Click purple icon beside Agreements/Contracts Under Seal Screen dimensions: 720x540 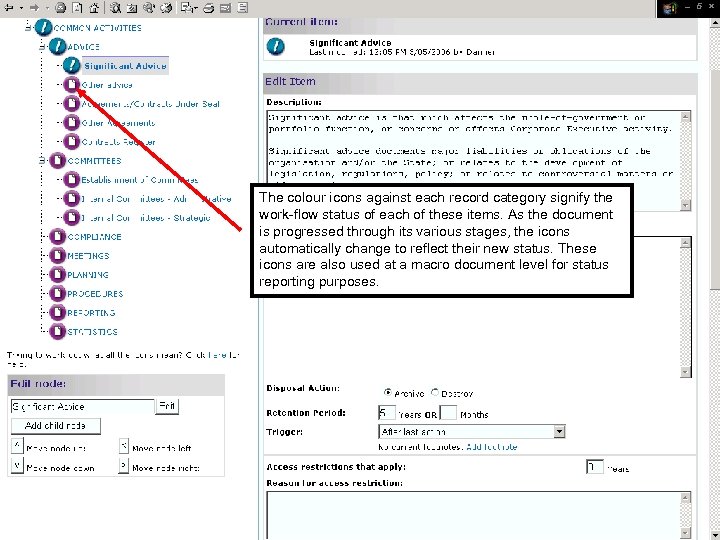[x=72, y=104]
